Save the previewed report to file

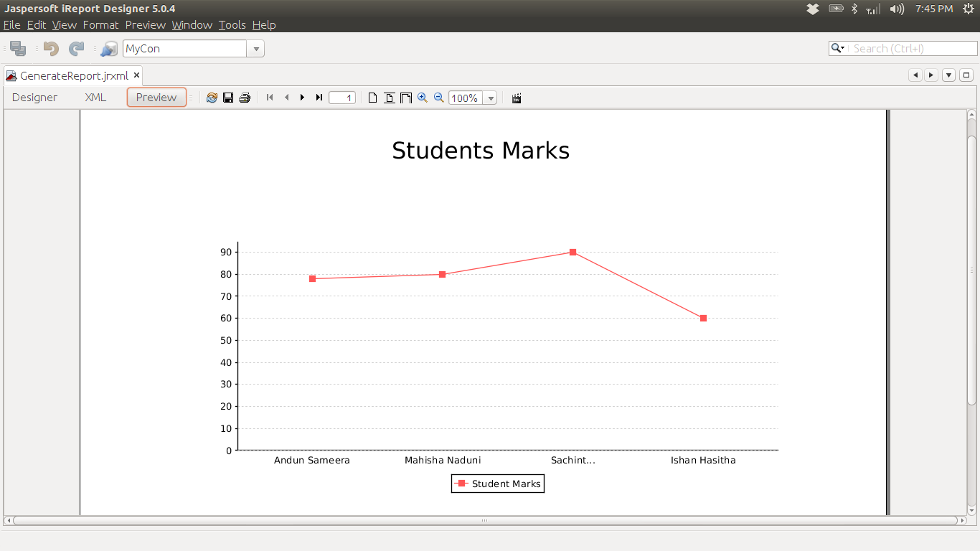(228, 98)
